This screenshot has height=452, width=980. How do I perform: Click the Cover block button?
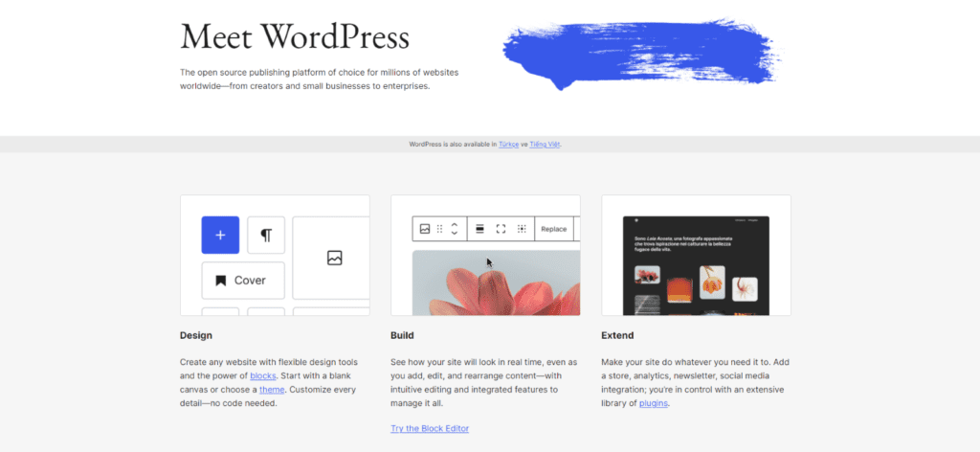(x=243, y=281)
